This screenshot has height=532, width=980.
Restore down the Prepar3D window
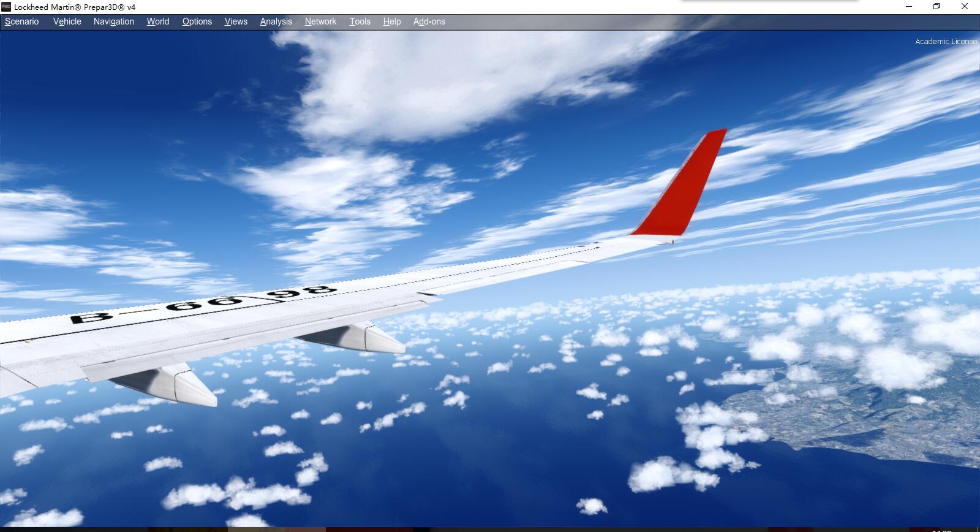tap(937, 7)
